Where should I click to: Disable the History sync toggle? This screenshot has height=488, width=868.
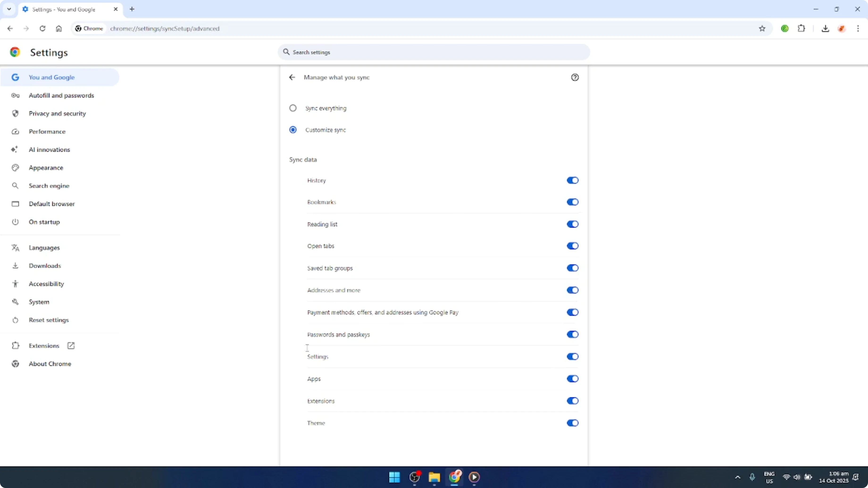pyautogui.click(x=572, y=180)
